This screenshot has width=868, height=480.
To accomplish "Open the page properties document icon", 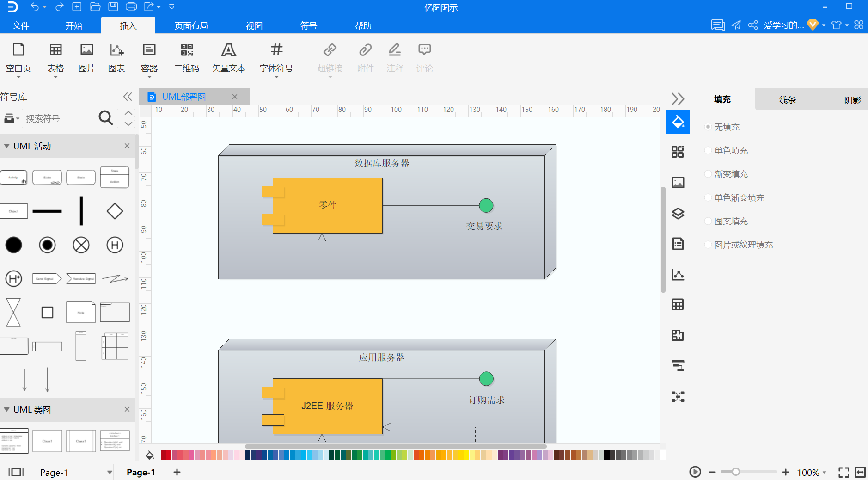I will pyautogui.click(x=678, y=244).
